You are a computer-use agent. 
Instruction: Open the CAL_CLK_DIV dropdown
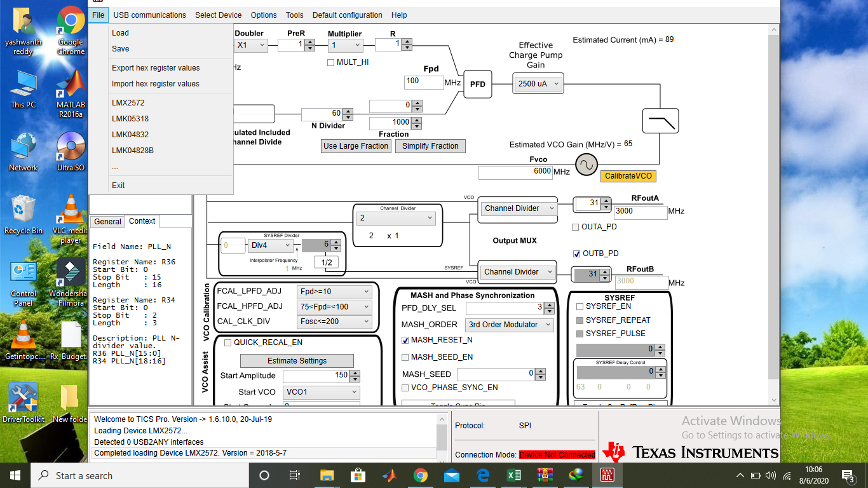tap(334, 322)
